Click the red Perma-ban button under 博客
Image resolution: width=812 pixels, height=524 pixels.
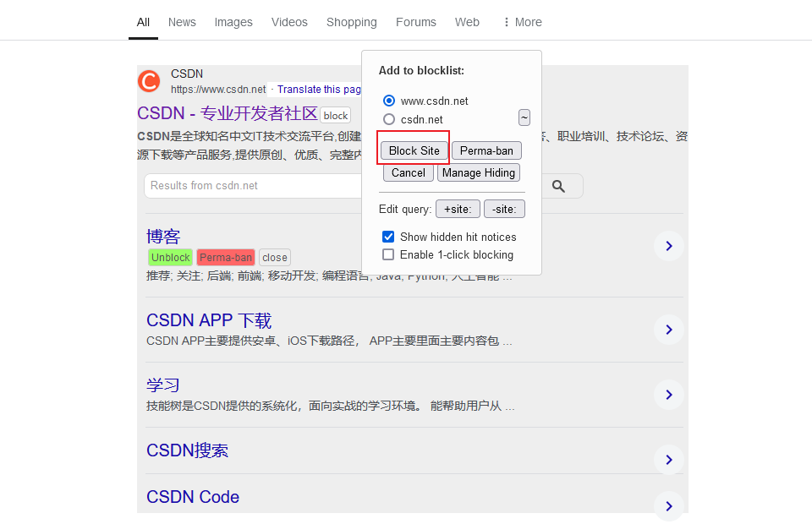pos(226,257)
